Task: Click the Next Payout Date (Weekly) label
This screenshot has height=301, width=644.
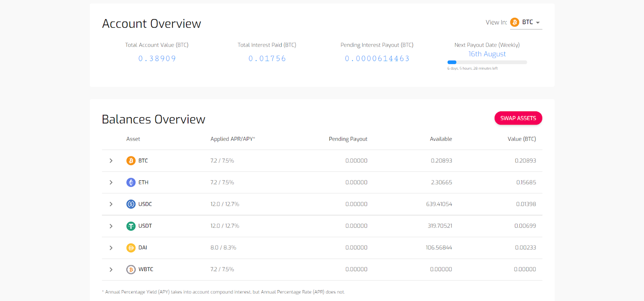Action: (x=487, y=45)
